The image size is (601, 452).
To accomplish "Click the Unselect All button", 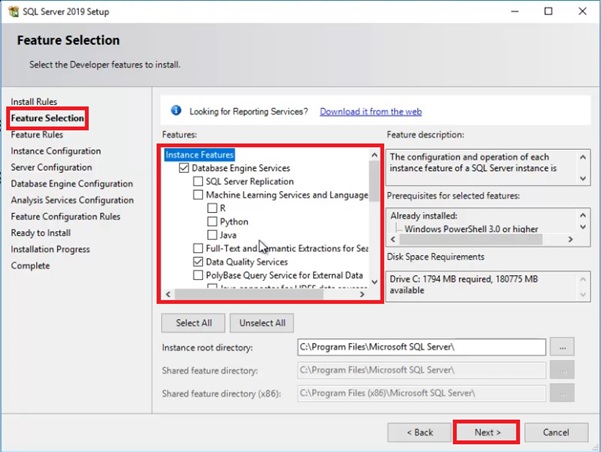I will [262, 323].
